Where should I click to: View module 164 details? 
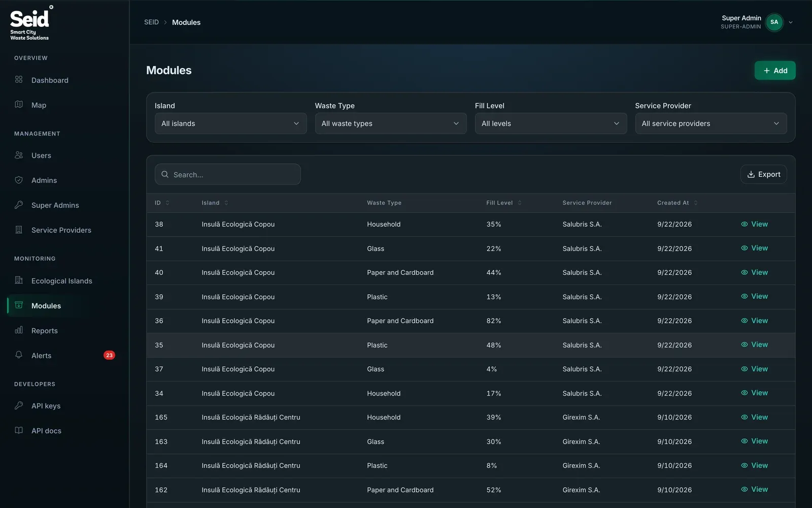[755, 465]
